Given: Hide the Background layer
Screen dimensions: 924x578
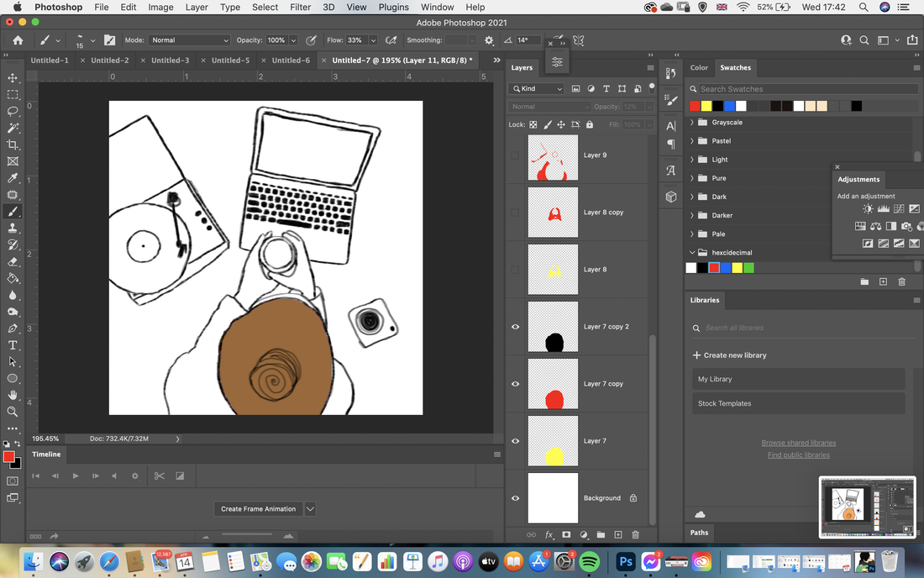Looking at the screenshot, I should 515,498.
